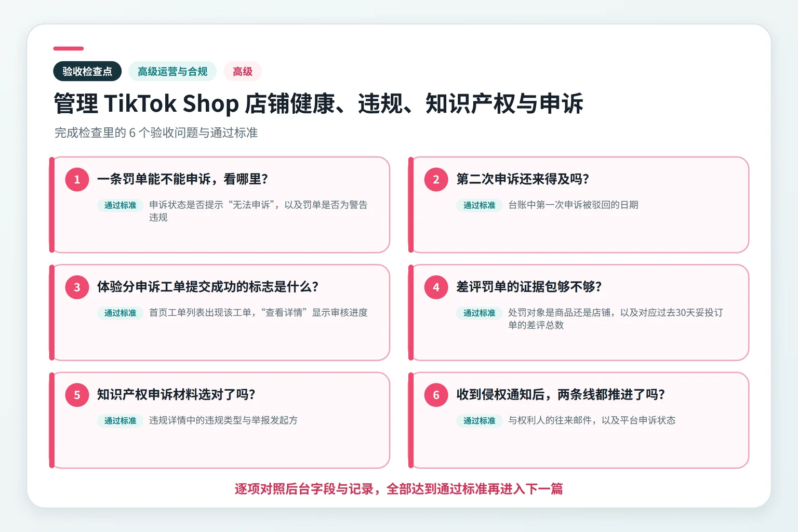Click number badge 5 circle
This screenshot has width=798, height=532.
point(77,395)
